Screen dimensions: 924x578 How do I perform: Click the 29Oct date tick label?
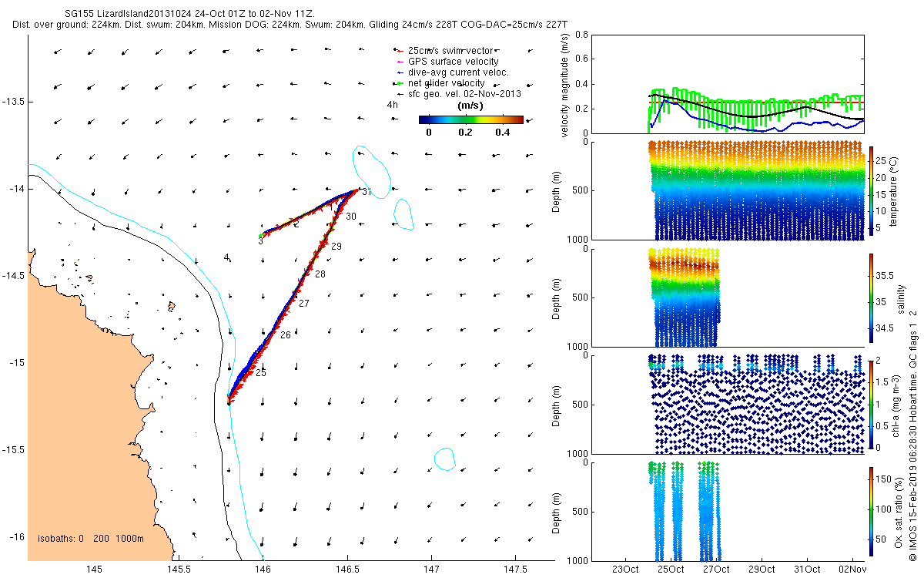pyautogui.click(x=761, y=570)
